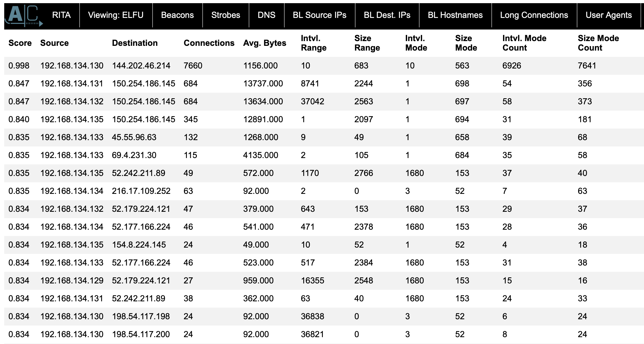The image size is (644, 344).
Task: Open the Strobes tab
Action: (226, 15)
